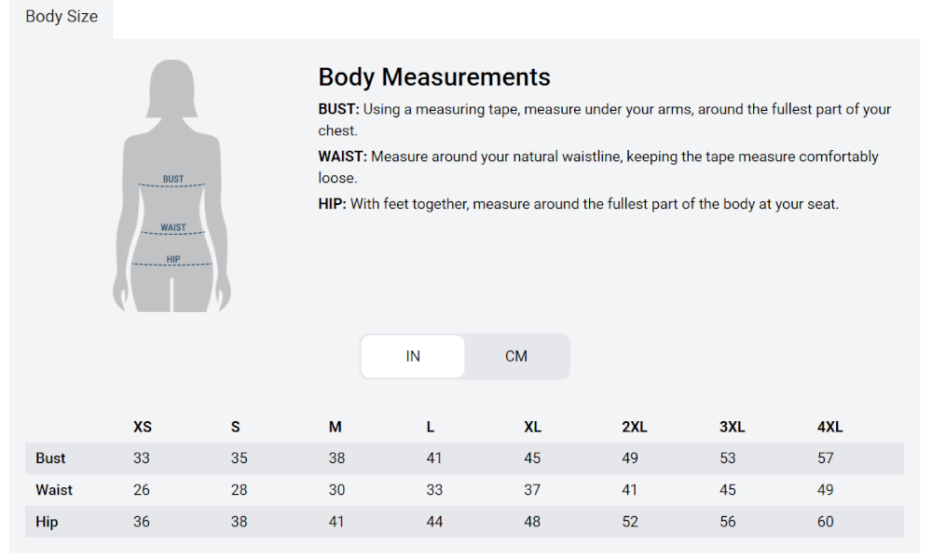Select the IN unit option
Viewport: 932px width, 560px height.
click(413, 356)
